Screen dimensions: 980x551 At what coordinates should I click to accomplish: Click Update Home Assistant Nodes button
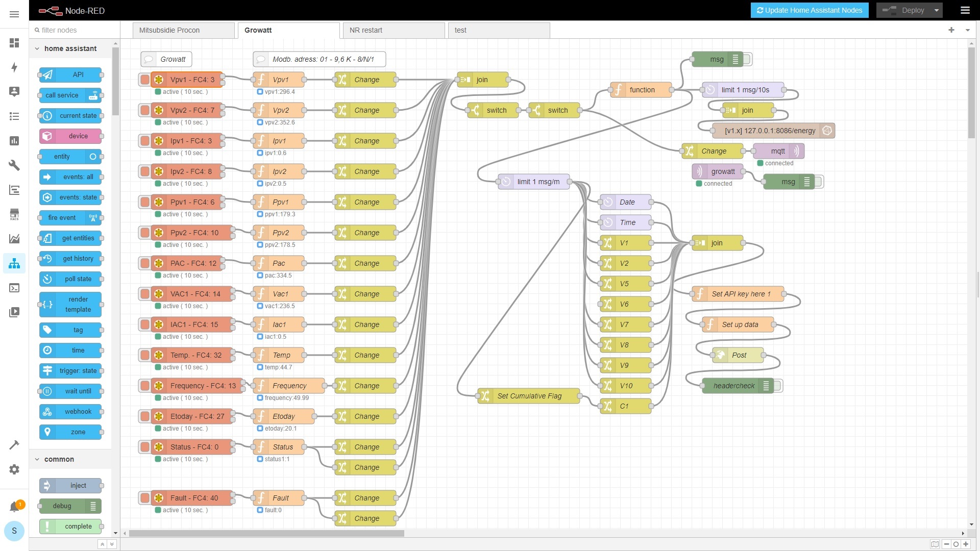point(810,10)
